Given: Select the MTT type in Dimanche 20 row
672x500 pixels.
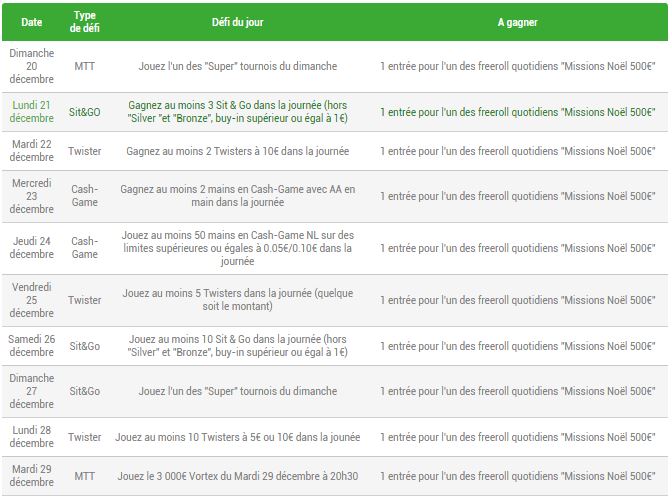Looking at the screenshot, I should pyautogui.click(x=84, y=67).
